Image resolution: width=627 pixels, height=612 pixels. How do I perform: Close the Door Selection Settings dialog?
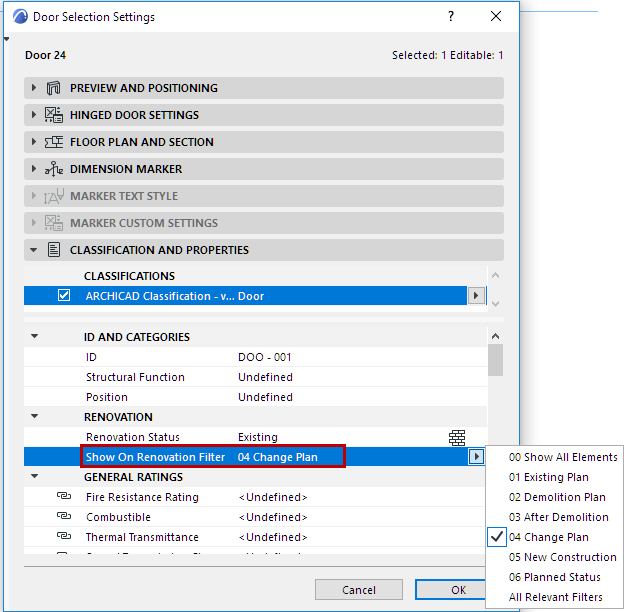coord(496,16)
